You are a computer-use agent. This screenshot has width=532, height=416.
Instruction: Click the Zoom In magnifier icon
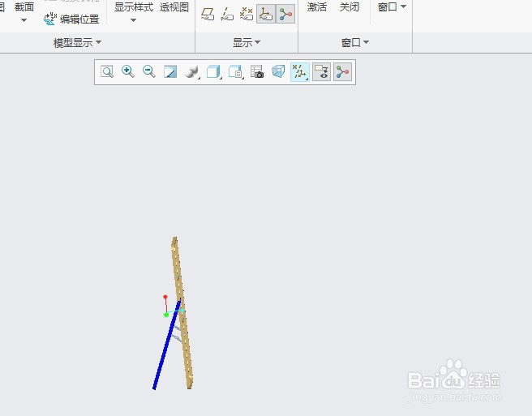(128, 71)
